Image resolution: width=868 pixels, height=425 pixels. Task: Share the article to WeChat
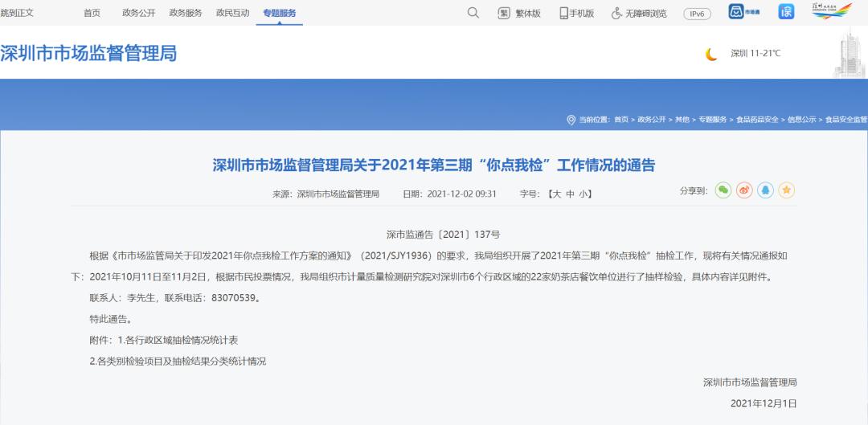click(723, 190)
